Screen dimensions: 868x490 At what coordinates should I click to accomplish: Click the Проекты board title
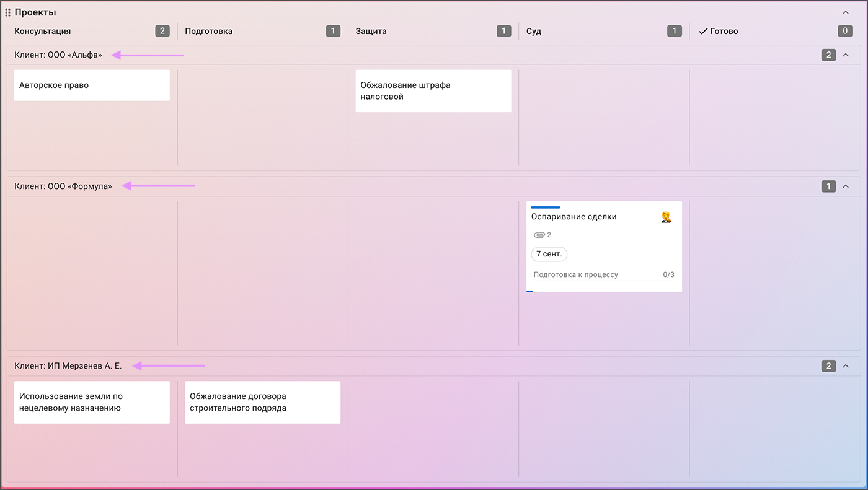(35, 12)
